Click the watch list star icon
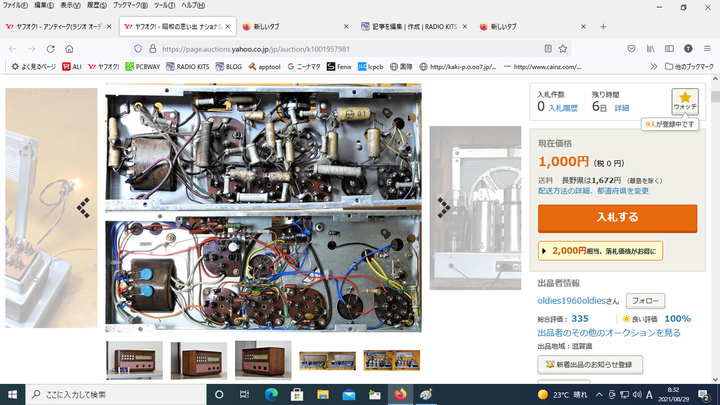This screenshot has width=720, height=405. point(684,96)
